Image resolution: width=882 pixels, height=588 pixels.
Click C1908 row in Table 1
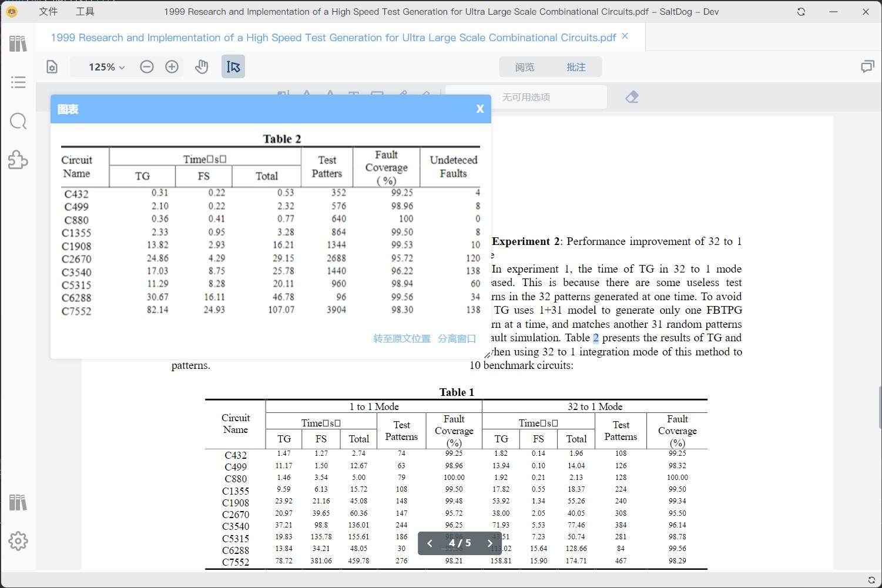tap(456, 502)
